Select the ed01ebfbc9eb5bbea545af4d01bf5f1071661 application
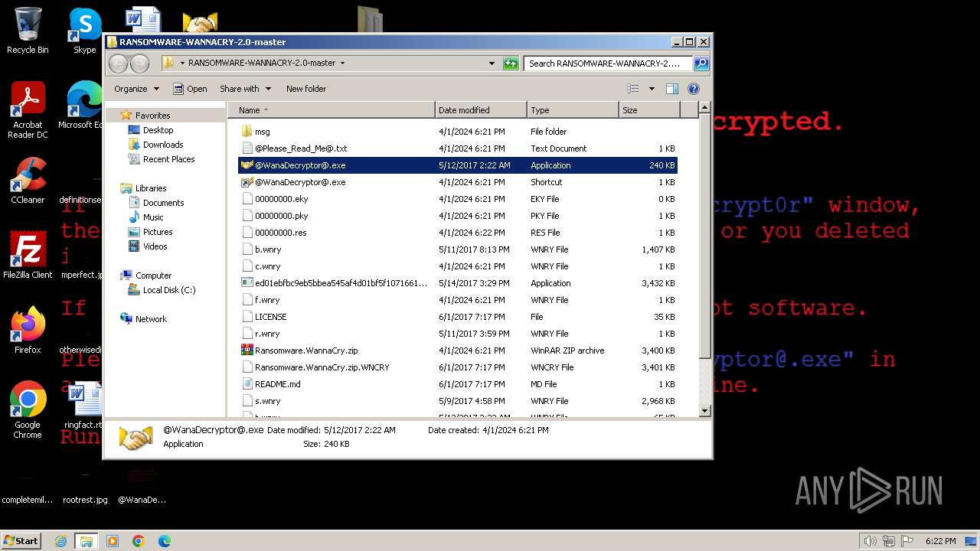980x551 pixels. [x=458, y=283]
